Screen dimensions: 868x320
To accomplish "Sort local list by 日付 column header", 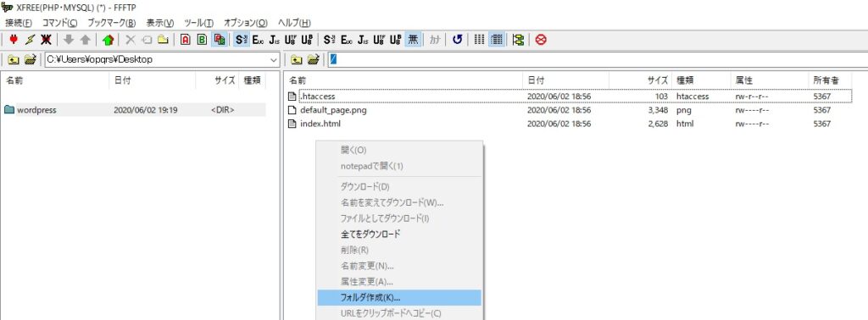I will [x=153, y=80].
